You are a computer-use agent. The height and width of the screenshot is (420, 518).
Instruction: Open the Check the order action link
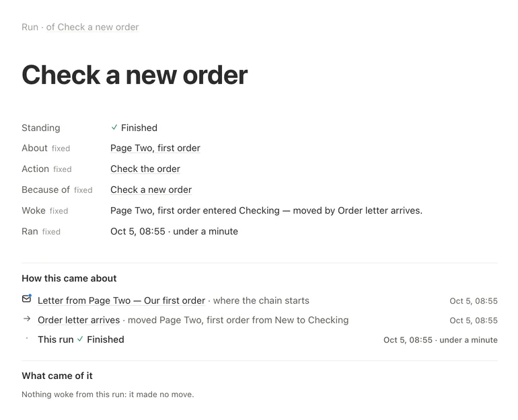point(145,169)
